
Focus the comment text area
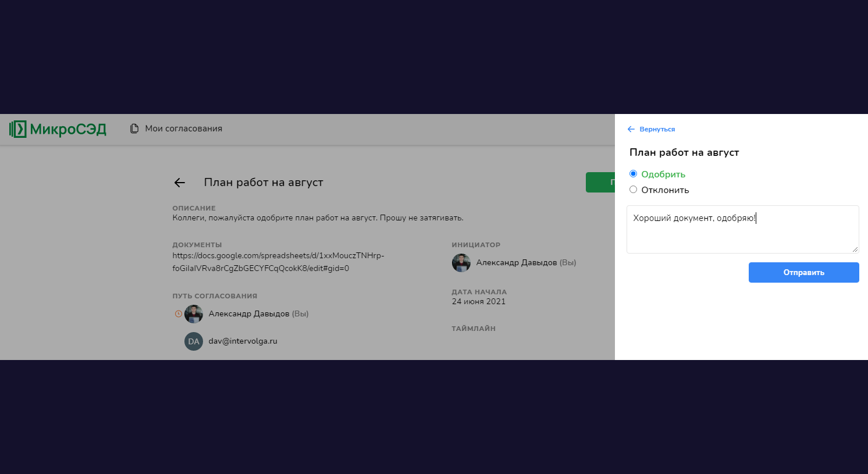coord(743,230)
